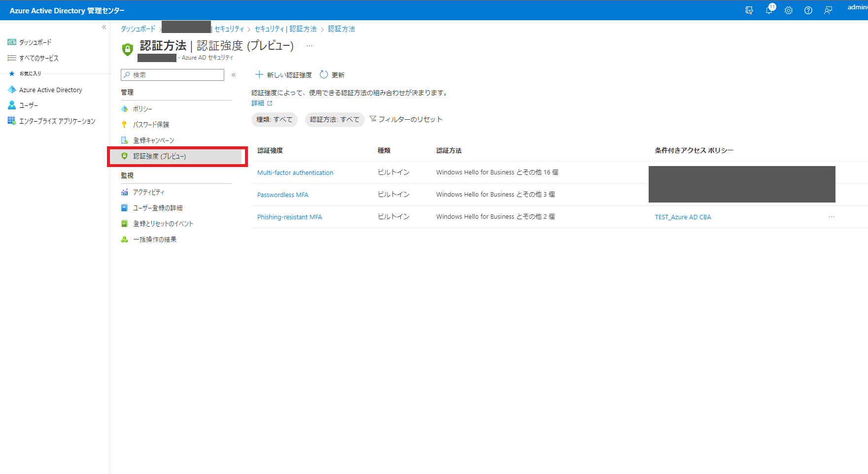Click the 認証方法 column header
Viewport: 868px width, 474px height.
(x=449, y=151)
